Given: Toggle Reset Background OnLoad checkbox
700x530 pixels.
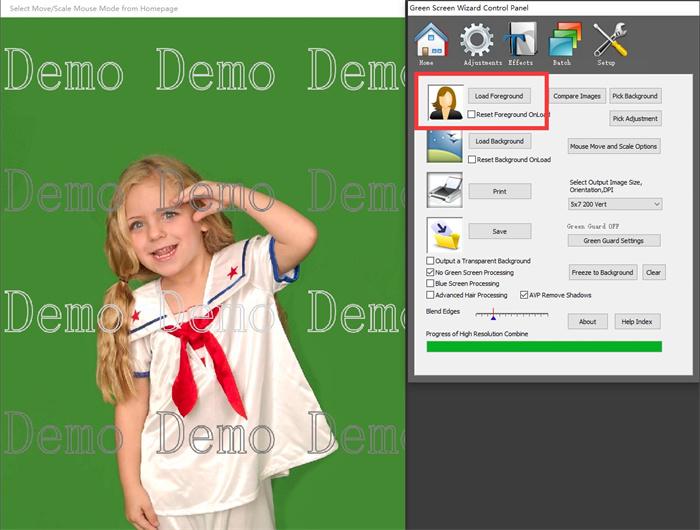Looking at the screenshot, I should point(471,159).
